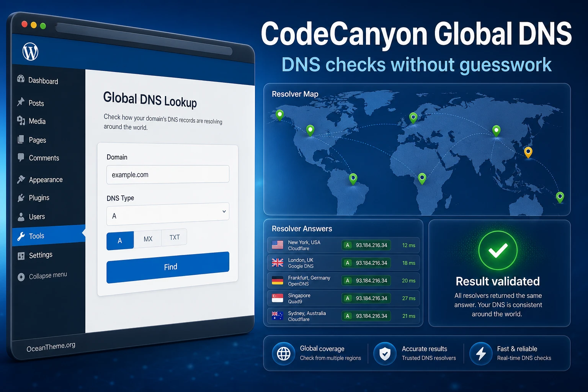Click the 'Frankfurt, Germany' row label
The image size is (588, 392).
(x=309, y=278)
